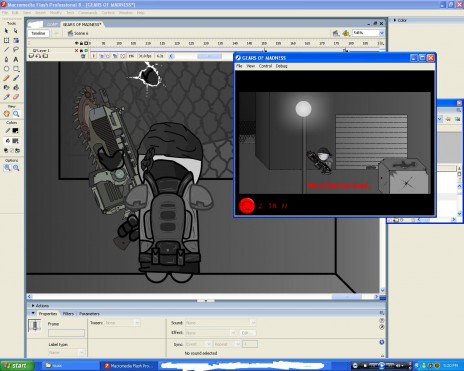Image resolution: width=464 pixels, height=371 pixels.
Task: Delete layer using the trash icon
Action: (83, 56)
